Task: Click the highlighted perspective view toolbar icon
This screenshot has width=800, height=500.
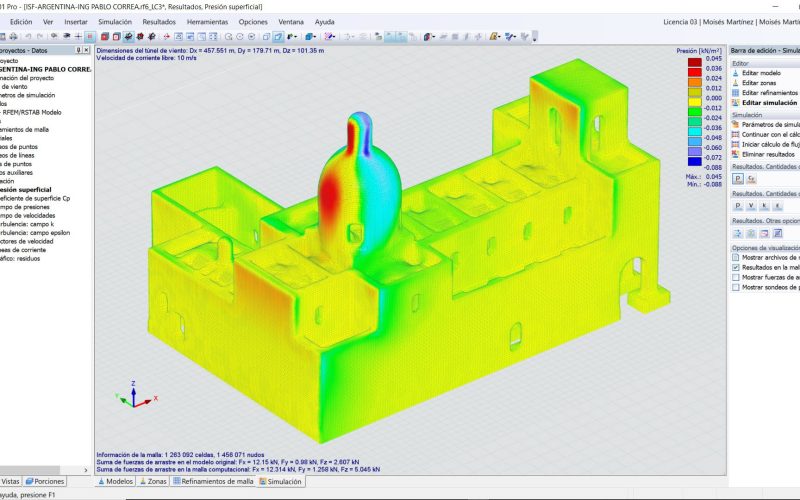Action: pos(278,37)
